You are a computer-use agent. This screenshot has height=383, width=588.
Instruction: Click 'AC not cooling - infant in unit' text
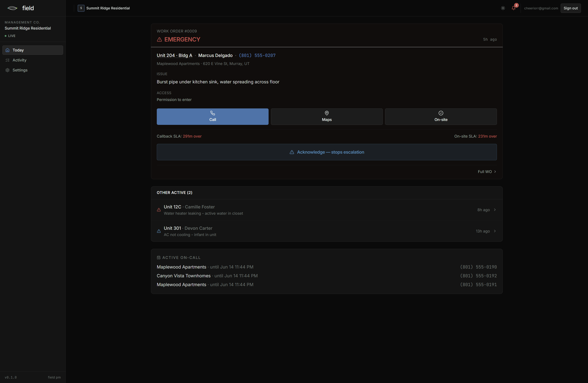(x=190, y=235)
